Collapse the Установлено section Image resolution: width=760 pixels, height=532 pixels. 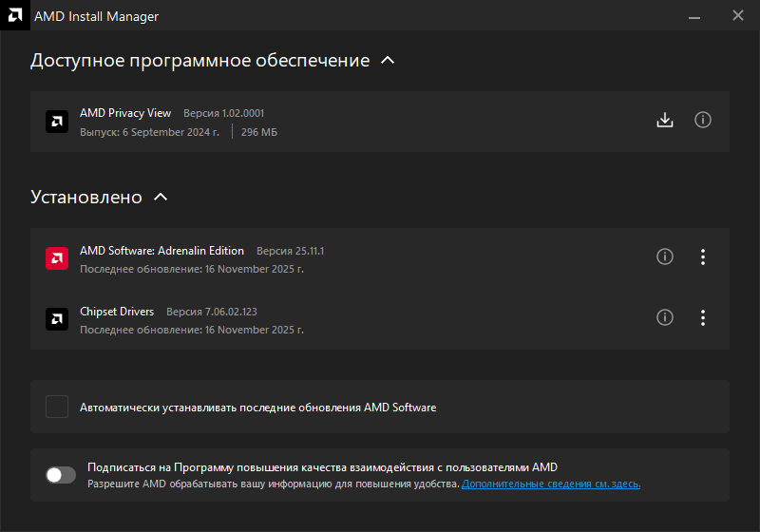[x=161, y=198]
